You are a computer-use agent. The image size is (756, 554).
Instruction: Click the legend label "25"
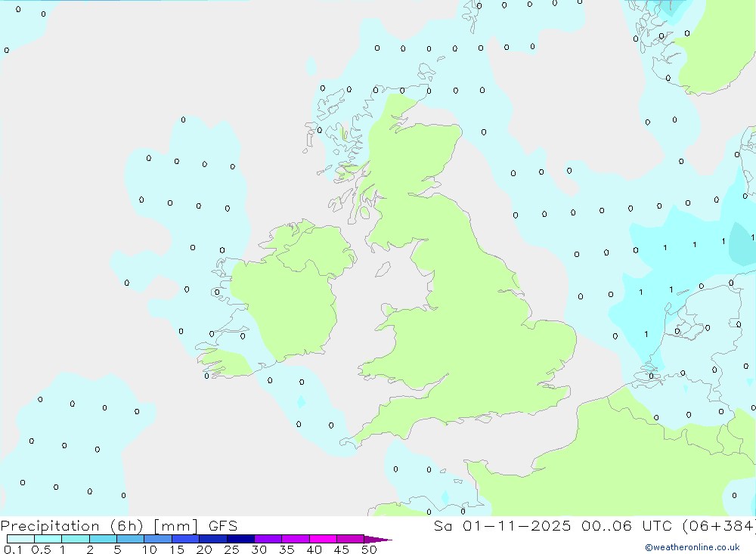point(231,549)
